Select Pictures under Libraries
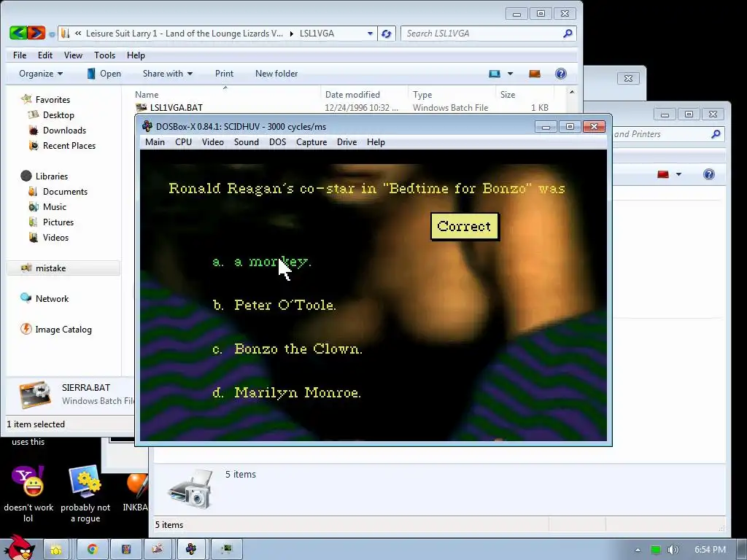Viewport: 747px width, 560px height. (58, 222)
